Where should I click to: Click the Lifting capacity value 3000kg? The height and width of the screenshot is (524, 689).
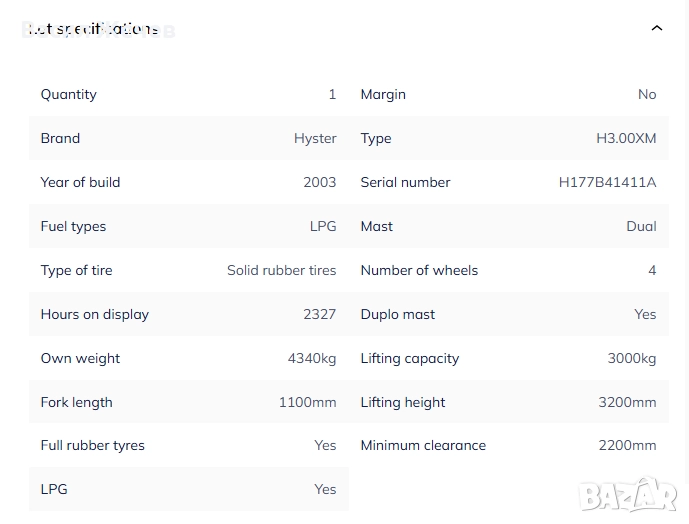point(632,358)
